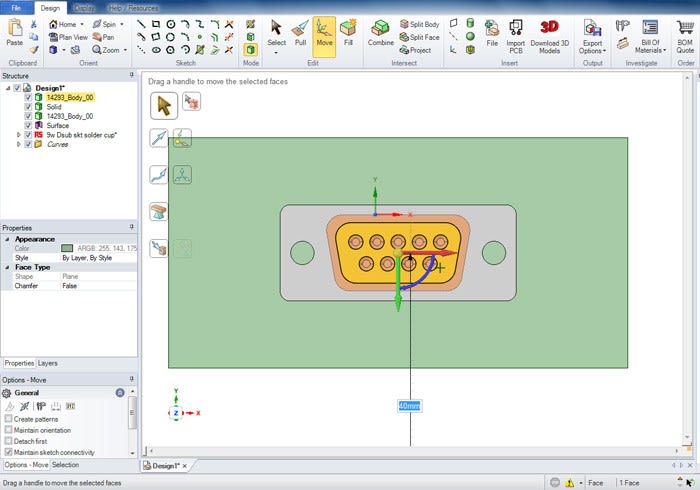The height and width of the screenshot is (490, 700).
Task: Click the Chamfer False value
Action: point(98,286)
